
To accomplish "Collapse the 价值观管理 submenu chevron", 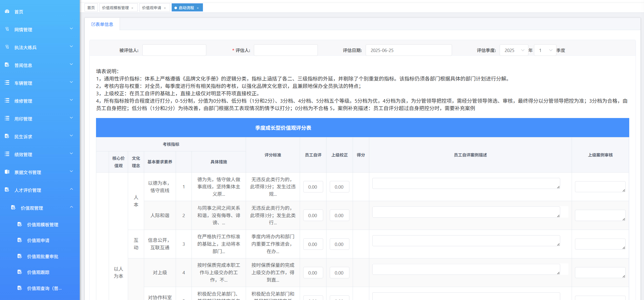I will [x=71, y=207].
